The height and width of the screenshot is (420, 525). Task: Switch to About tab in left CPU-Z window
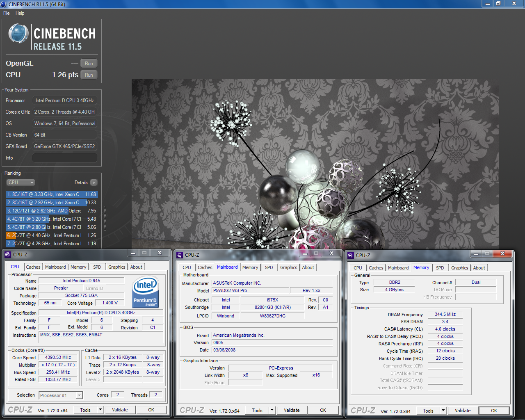136,267
